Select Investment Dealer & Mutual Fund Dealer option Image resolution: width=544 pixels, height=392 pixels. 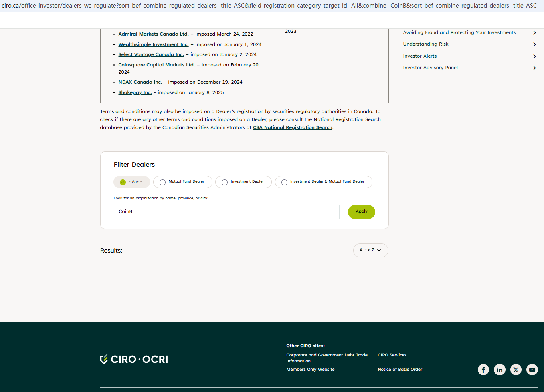pos(324,182)
